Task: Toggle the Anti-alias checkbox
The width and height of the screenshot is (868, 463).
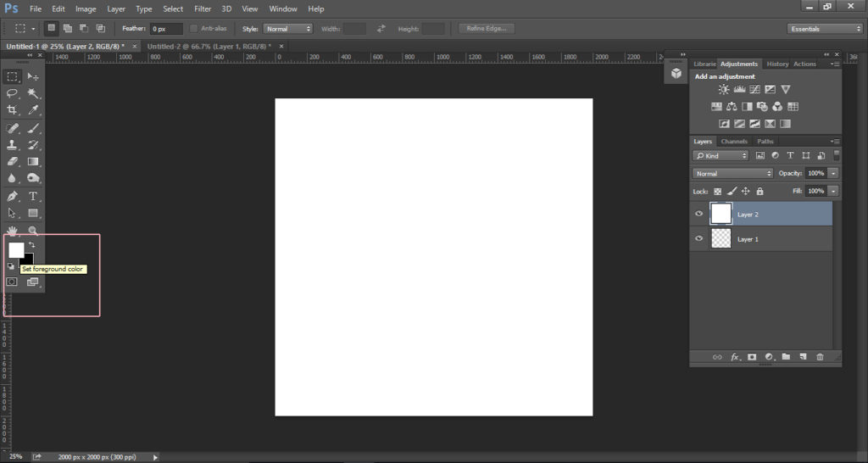Action: [x=194, y=29]
